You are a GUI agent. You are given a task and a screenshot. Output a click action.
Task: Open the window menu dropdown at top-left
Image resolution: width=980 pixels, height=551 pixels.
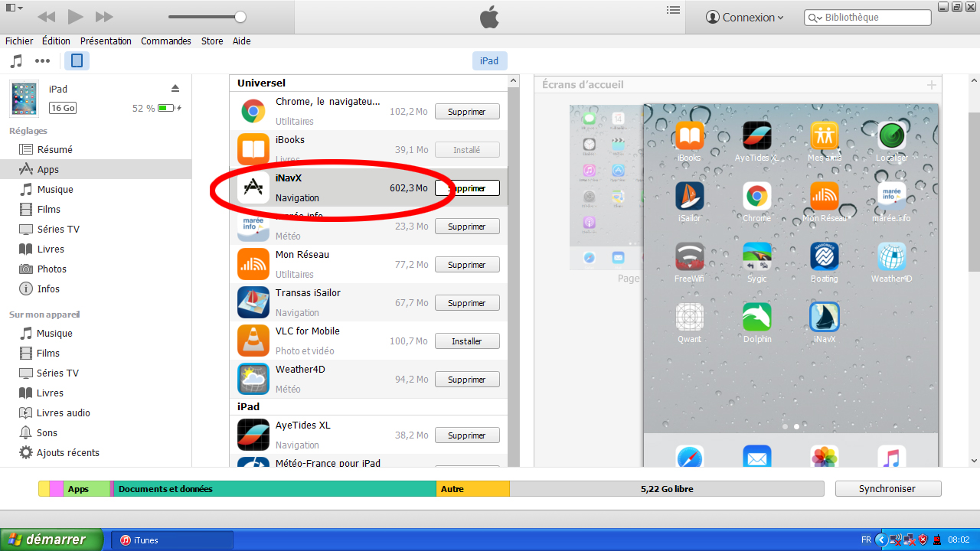coord(15,8)
